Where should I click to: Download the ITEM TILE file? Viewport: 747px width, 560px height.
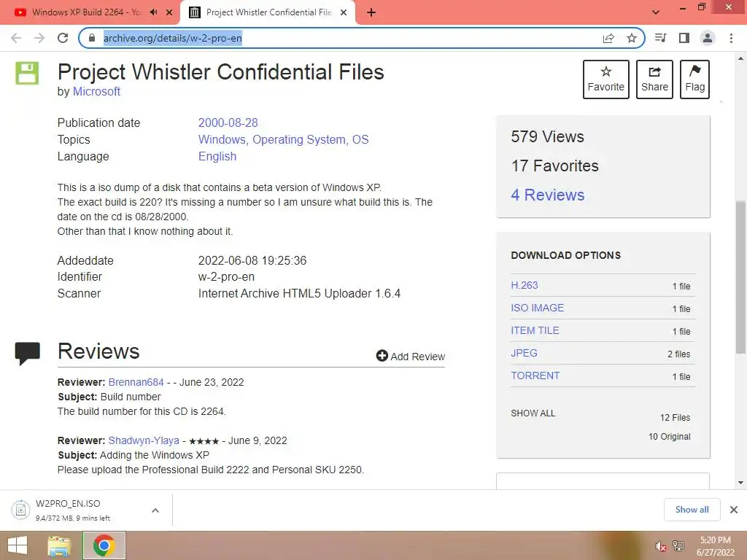(535, 330)
